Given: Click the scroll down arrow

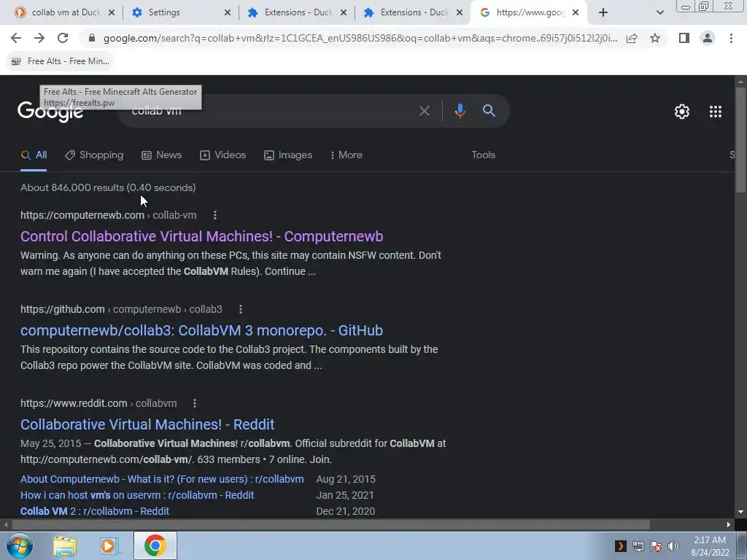Looking at the screenshot, I should (740, 512).
